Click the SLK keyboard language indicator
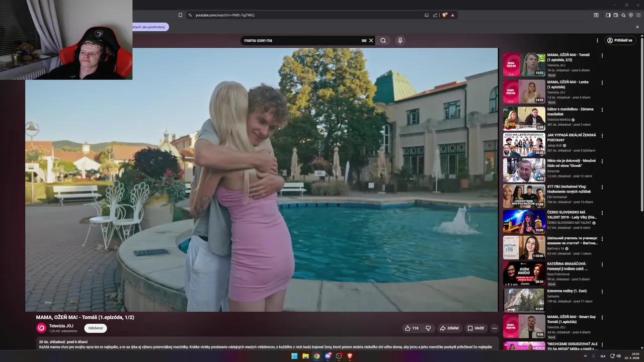Image resolution: width=644 pixels, height=362 pixels. pos(603,356)
